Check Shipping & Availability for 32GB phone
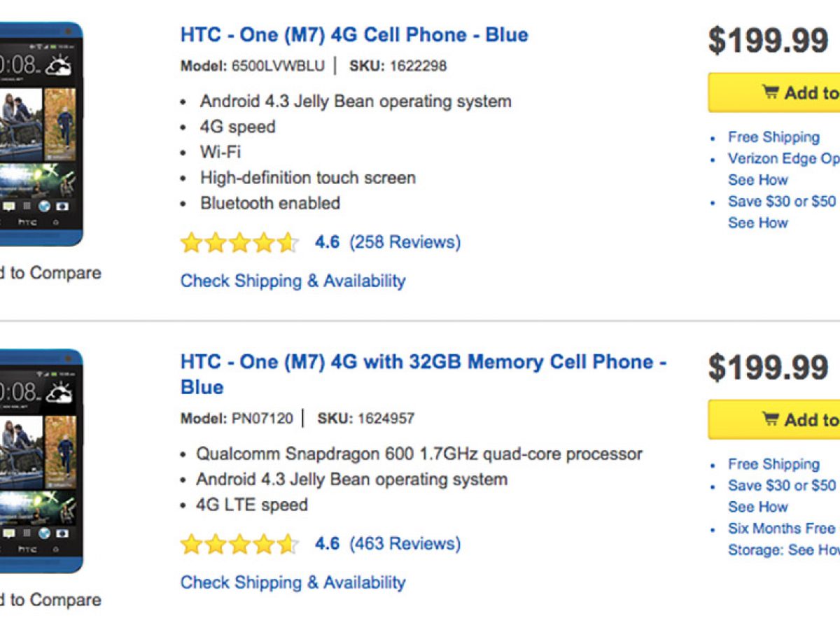 pos(293,582)
